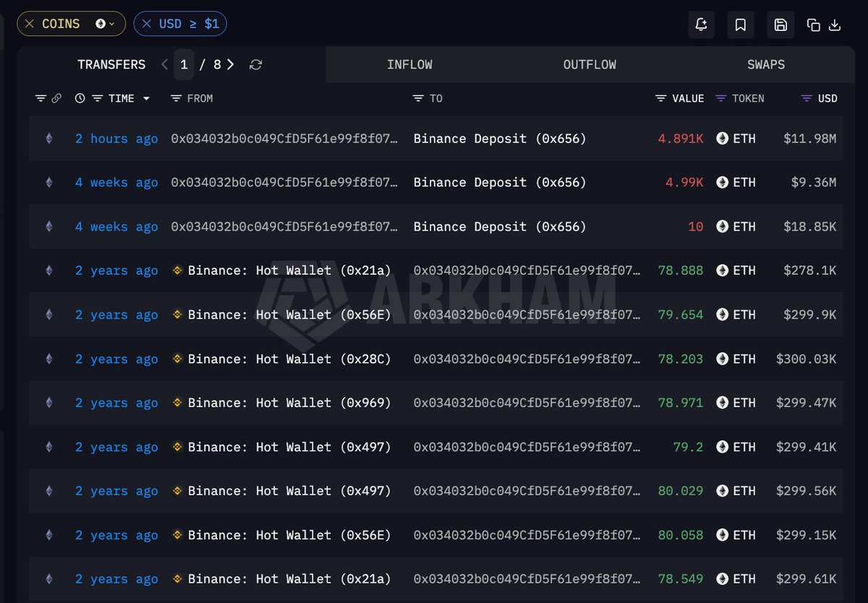Click the USD amount $299.47K
The width and height of the screenshot is (868, 603).
pos(806,403)
